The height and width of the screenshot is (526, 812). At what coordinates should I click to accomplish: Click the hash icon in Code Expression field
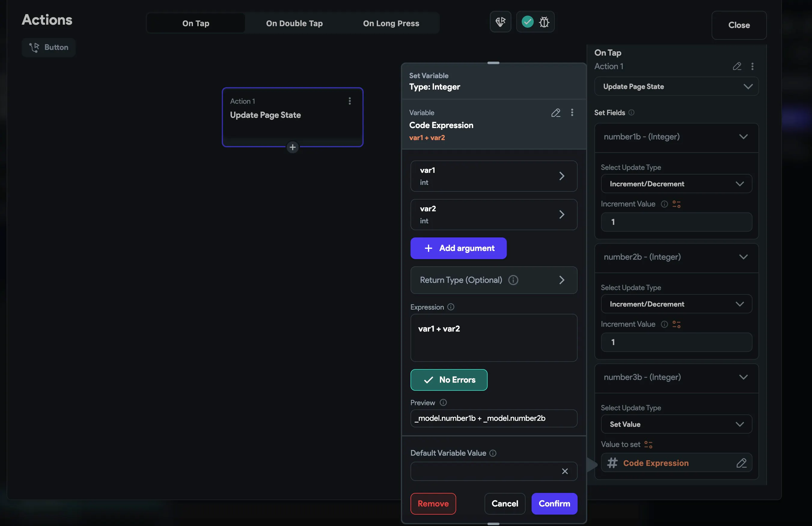pyautogui.click(x=612, y=463)
